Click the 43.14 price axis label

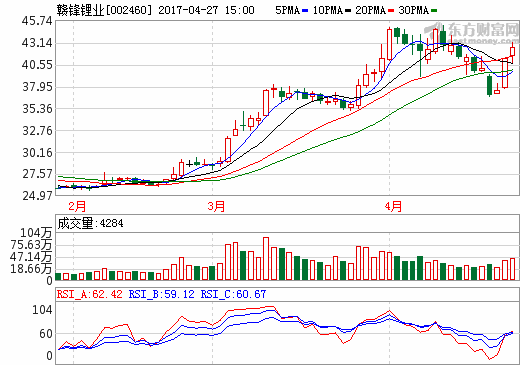click(x=37, y=43)
